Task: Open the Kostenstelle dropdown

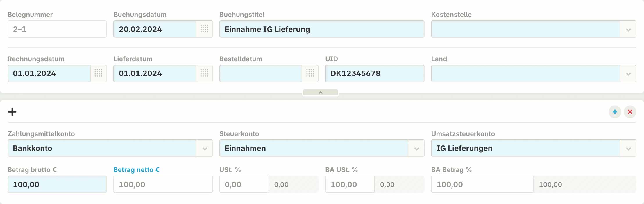Action: [629, 29]
